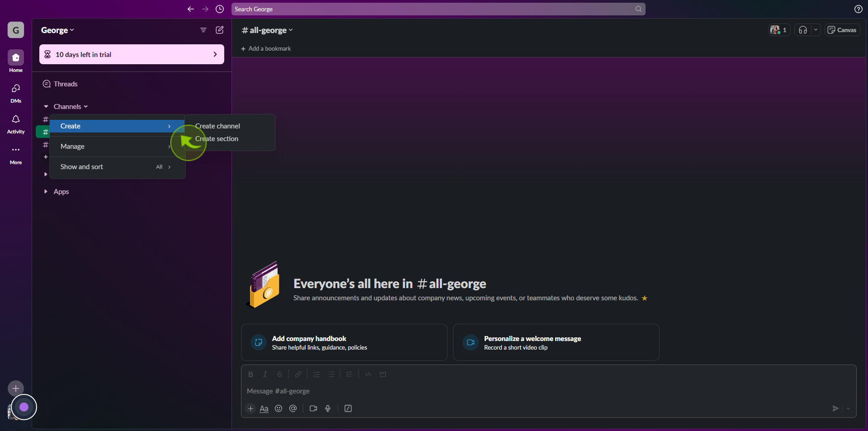Open the Activity bell
The width and height of the screenshot is (868, 431).
coord(16,124)
